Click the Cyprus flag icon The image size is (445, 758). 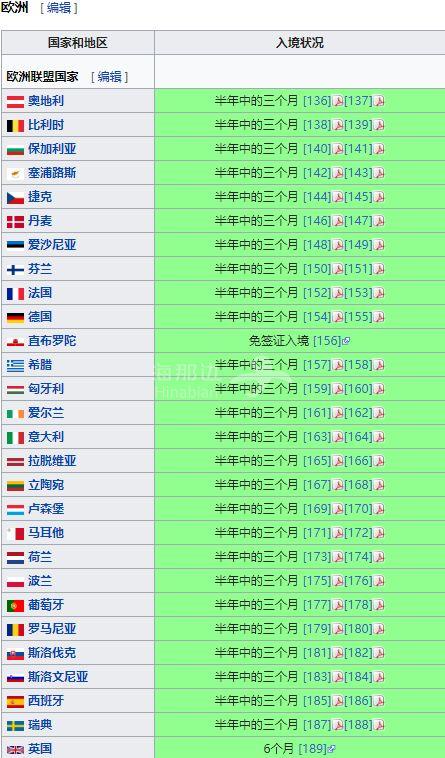coord(15,174)
